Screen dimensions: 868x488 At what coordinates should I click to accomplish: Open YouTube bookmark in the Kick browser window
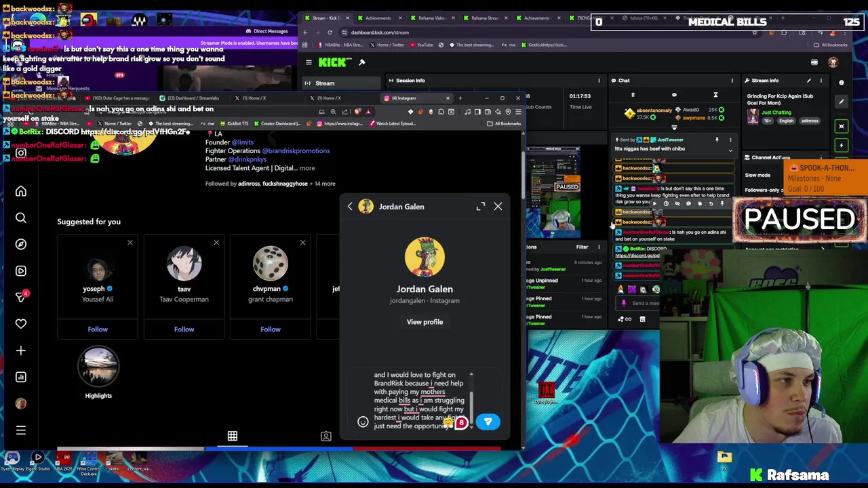point(420,45)
